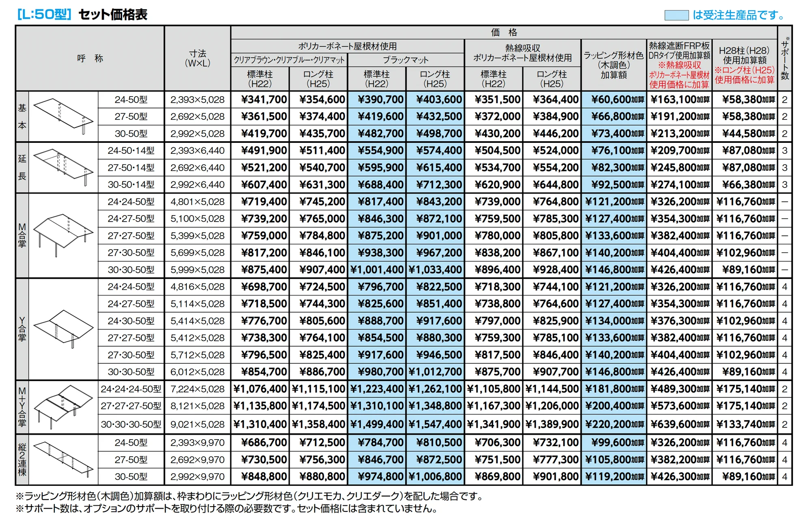Click the ※サポート数は footnote line
812x522 pixels.
[x=226, y=509]
